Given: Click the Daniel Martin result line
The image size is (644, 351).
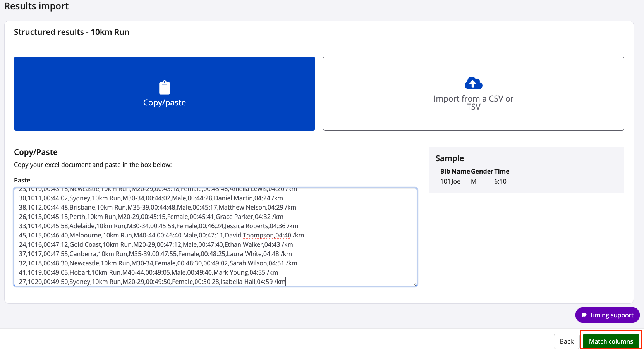Looking at the screenshot, I should click(151, 198).
